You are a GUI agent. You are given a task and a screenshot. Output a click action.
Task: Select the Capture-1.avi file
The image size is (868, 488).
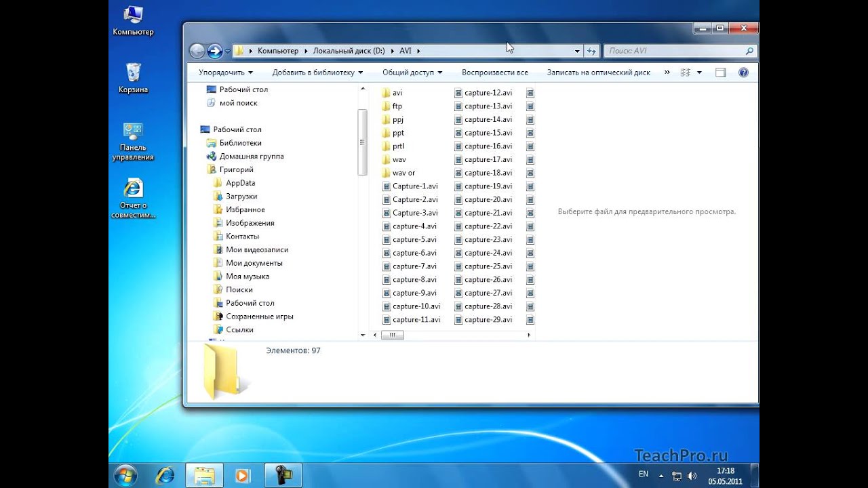tap(410, 186)
